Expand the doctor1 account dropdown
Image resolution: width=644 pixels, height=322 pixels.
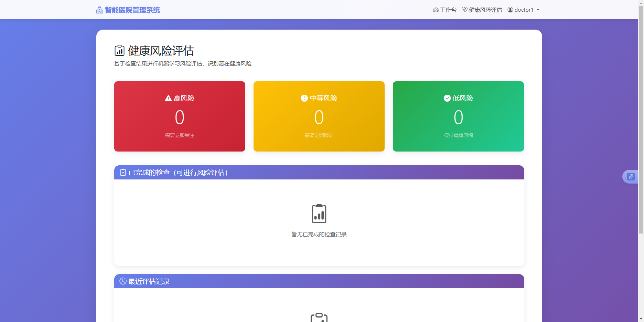[523, 10]
